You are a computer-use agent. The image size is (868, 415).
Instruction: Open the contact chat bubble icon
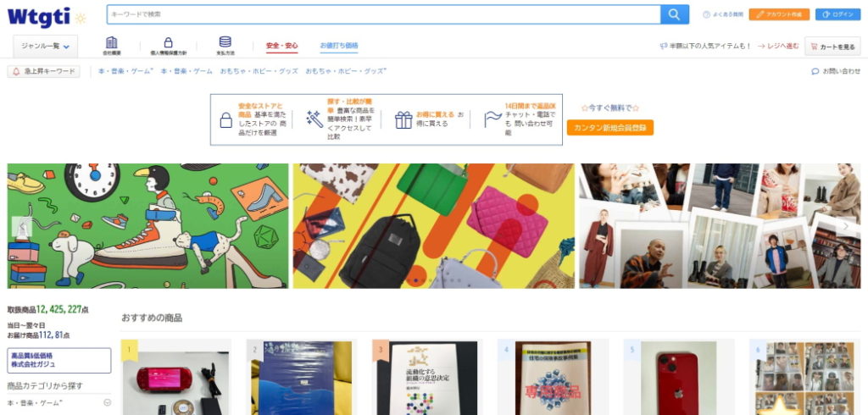point(815,71)
